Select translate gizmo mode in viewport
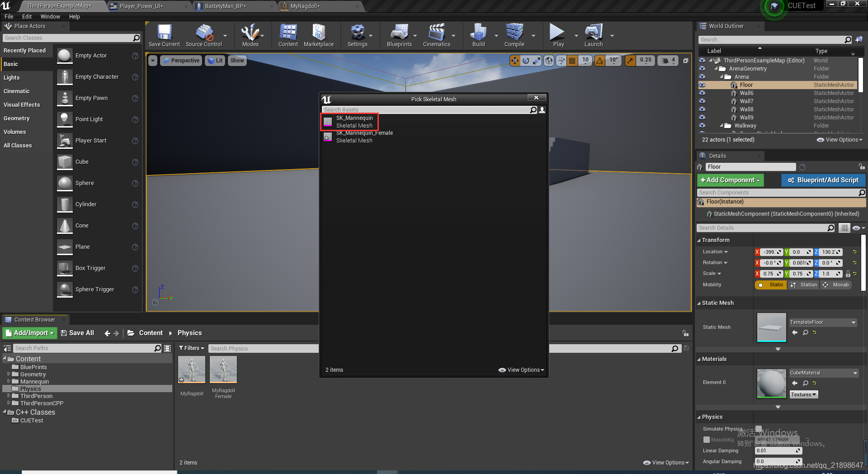Screen dimensions: 868x474 pos(515,61)
